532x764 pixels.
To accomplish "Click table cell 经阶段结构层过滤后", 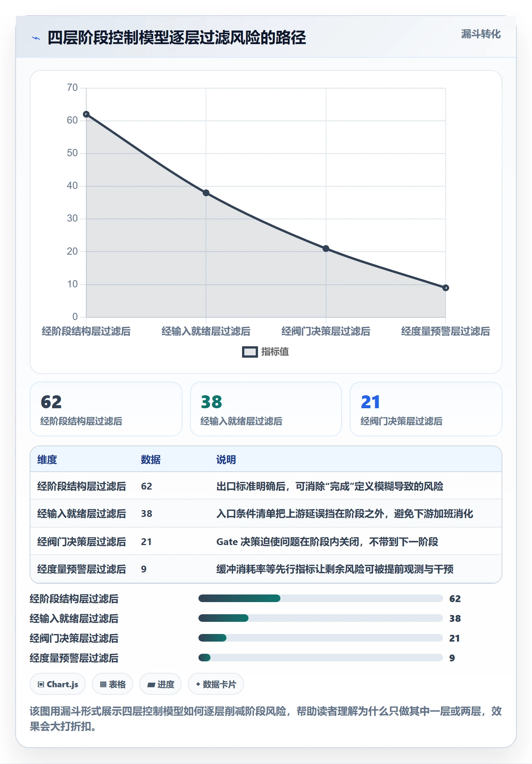I will 82,486.
